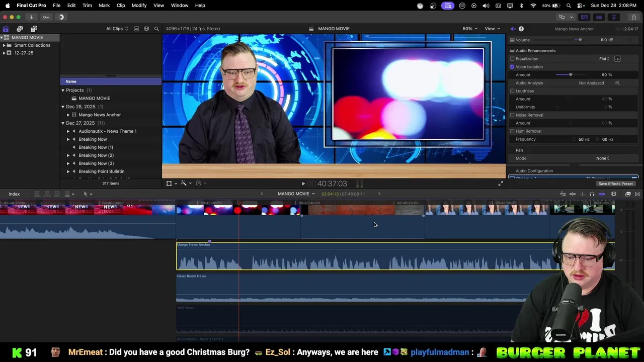Show the Transitions browser icon
The width and height of the screenshot is (644, 362).
(x=637, y=194)
